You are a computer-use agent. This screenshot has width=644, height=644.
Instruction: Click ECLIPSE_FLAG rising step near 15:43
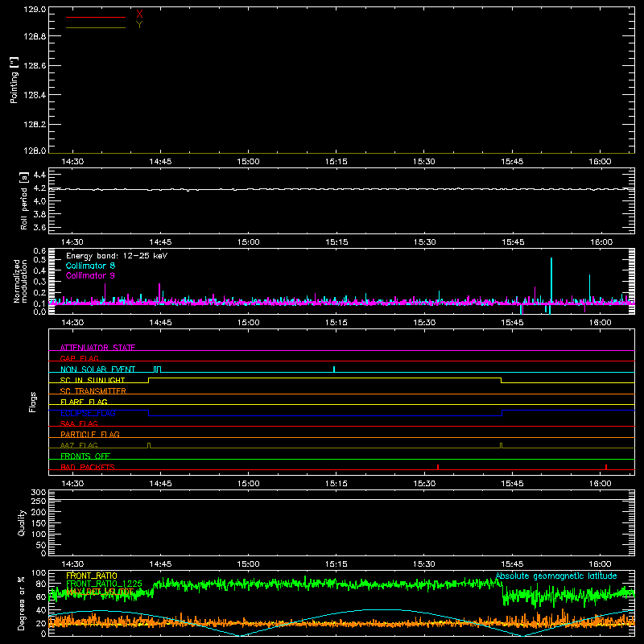point(502,413)
